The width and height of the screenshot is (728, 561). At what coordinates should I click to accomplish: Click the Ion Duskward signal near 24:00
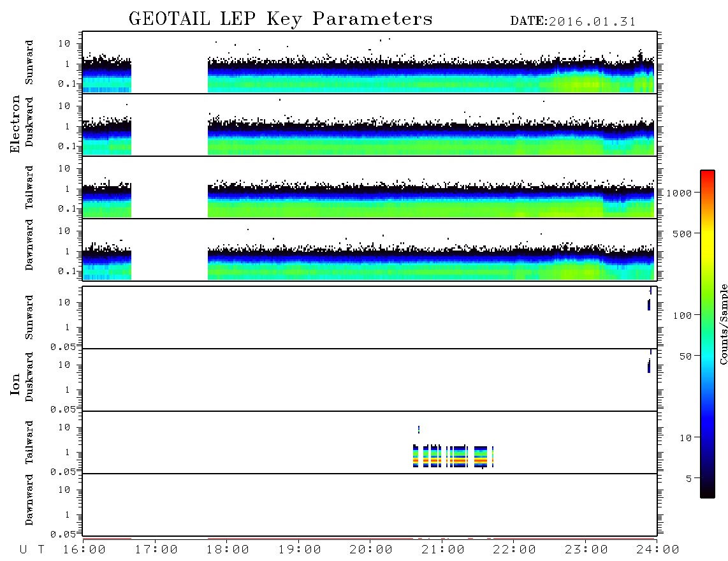click(x=650, y=362)
